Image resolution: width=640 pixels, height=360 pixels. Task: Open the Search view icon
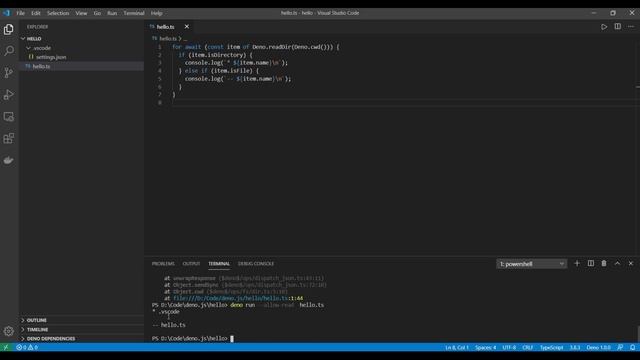tap(9, 51)
